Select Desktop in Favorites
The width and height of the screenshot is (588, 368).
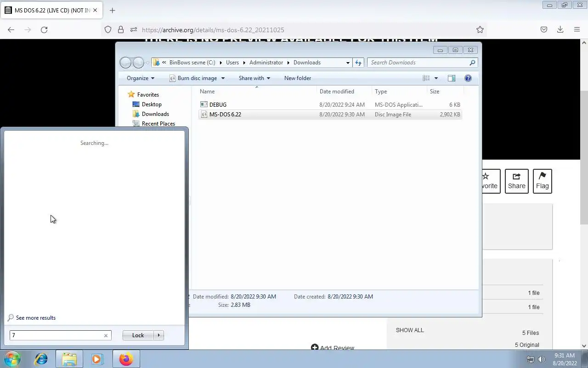152,104
